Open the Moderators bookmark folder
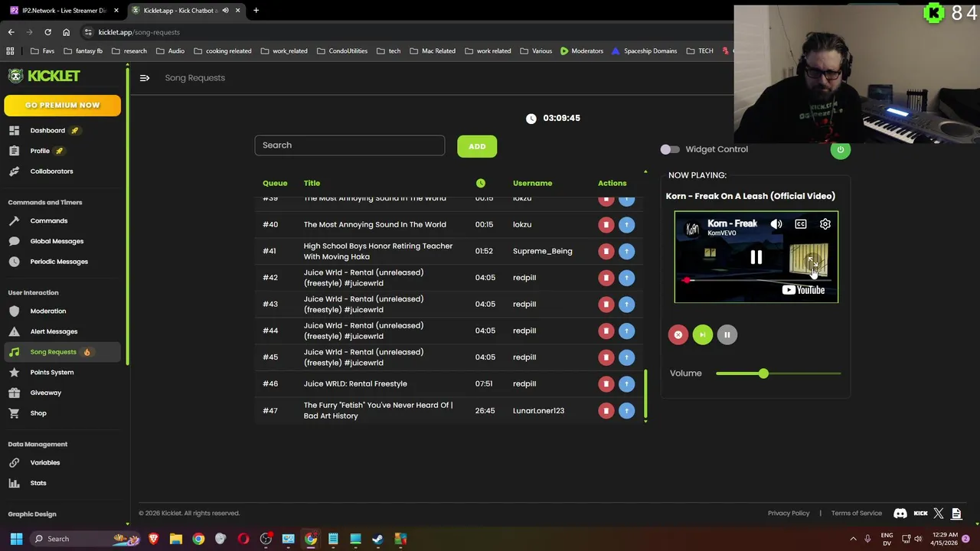The height and width of the screenshot is (551, 980). click(x=581, y=51)
